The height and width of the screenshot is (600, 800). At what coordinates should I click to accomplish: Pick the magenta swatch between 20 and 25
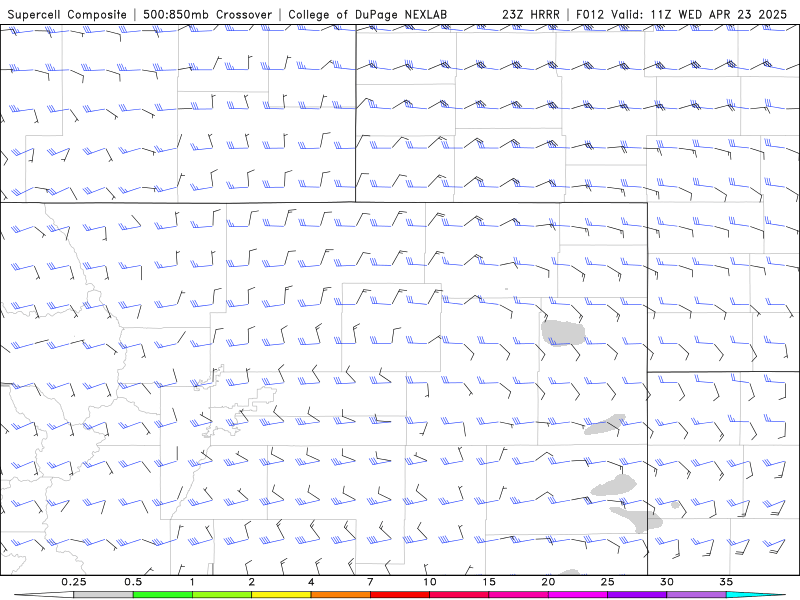pyautogui.click(x=578, y=595)
